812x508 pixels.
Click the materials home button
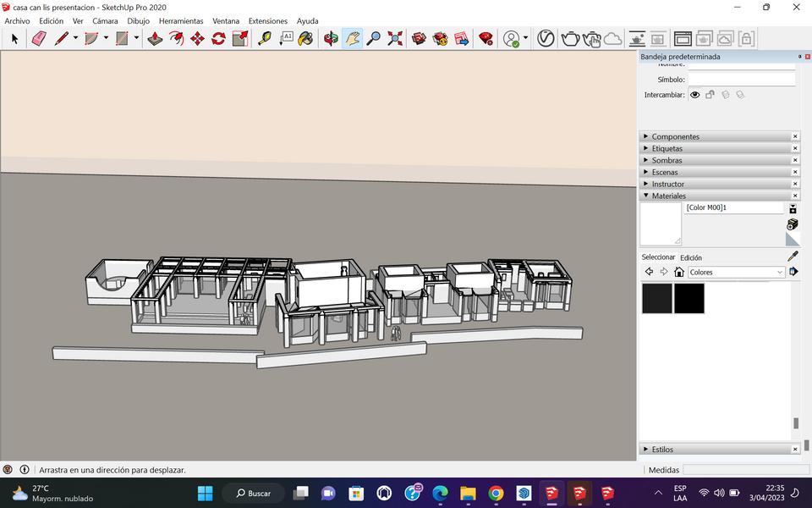(x=678, y=272)
